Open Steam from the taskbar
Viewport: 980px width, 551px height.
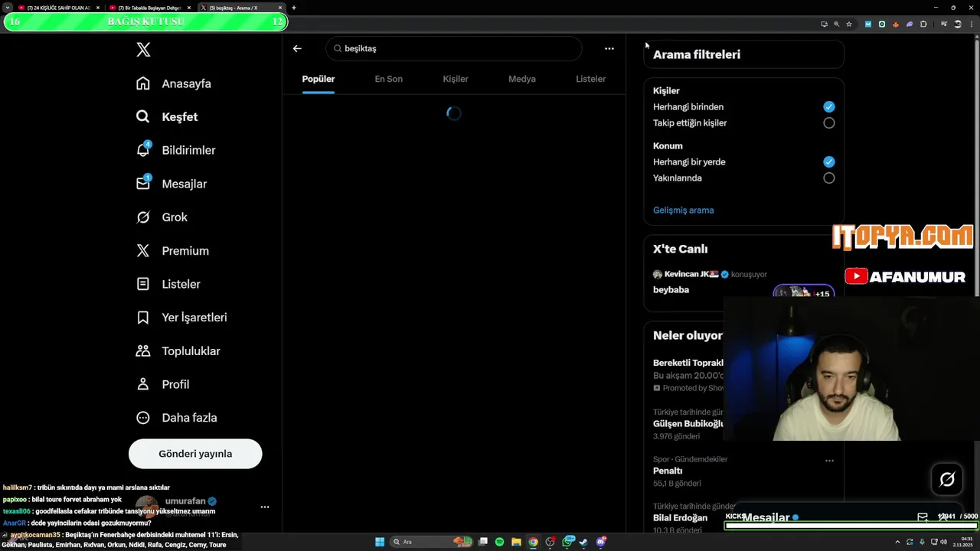[583, 542]
